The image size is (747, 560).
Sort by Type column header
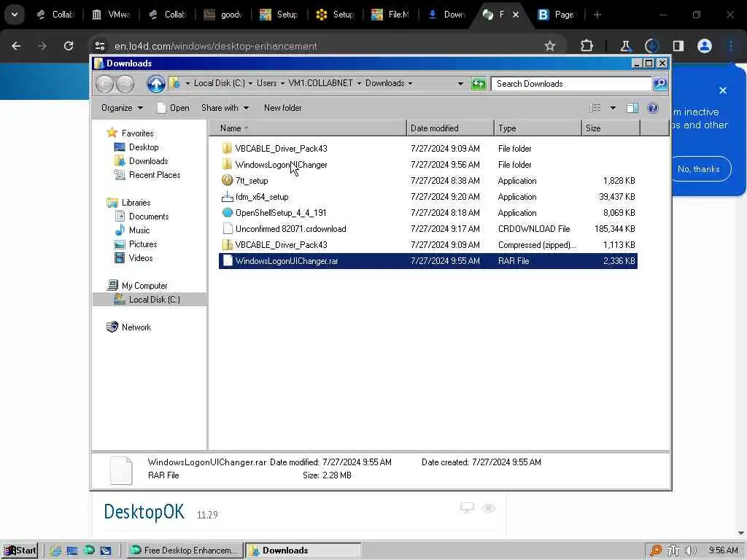[x=538, y=128]
